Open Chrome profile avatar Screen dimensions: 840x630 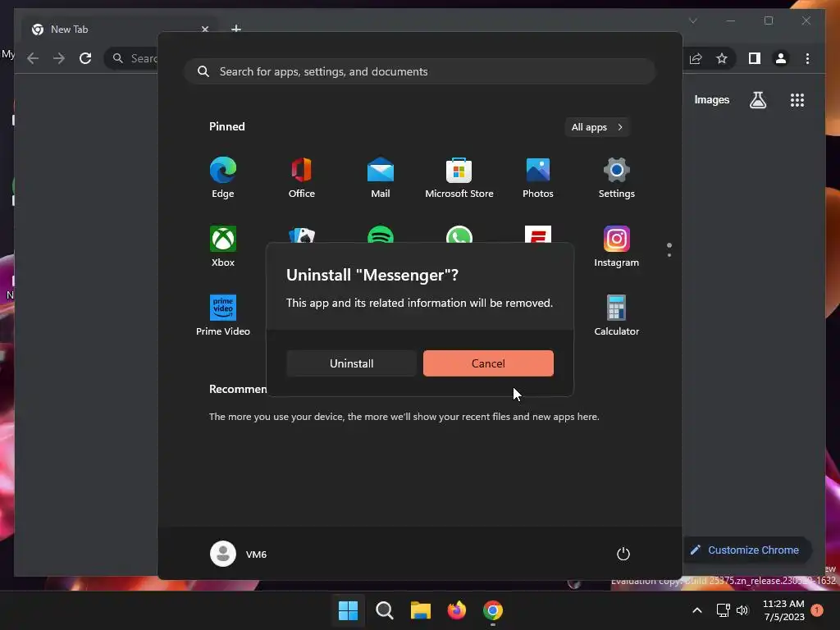tap(781, 58)
